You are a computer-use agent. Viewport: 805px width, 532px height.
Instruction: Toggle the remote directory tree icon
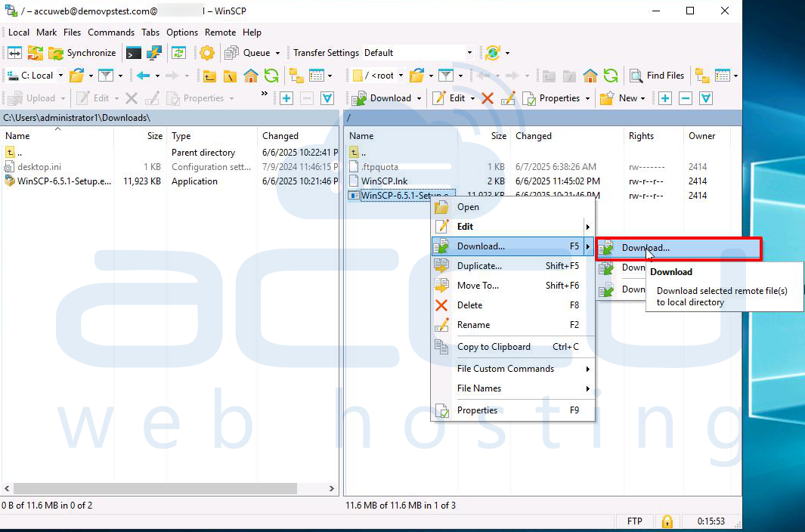(x=702, y=76)
